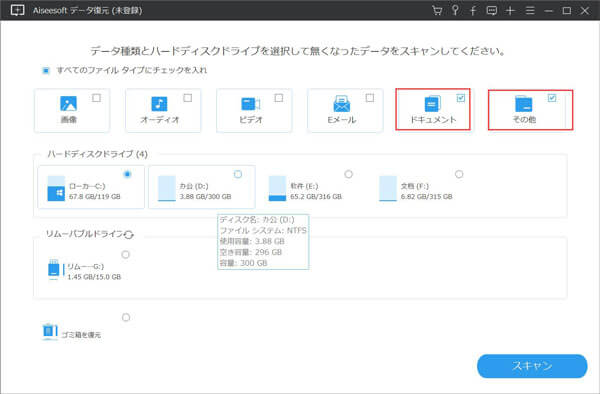The width and height of the screenshot is (600, 394).
Task: Open the hamburger menu icon
Action: tap(530, 10)
